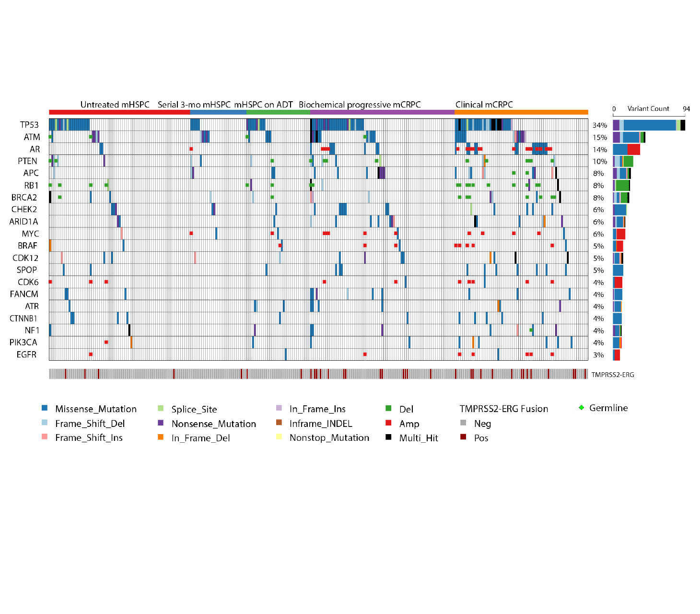Click the ARID1A gene row label
Image resolution: width=700 pixels, height=614 pixels.
pyautogui.click(x=23, y=222)
